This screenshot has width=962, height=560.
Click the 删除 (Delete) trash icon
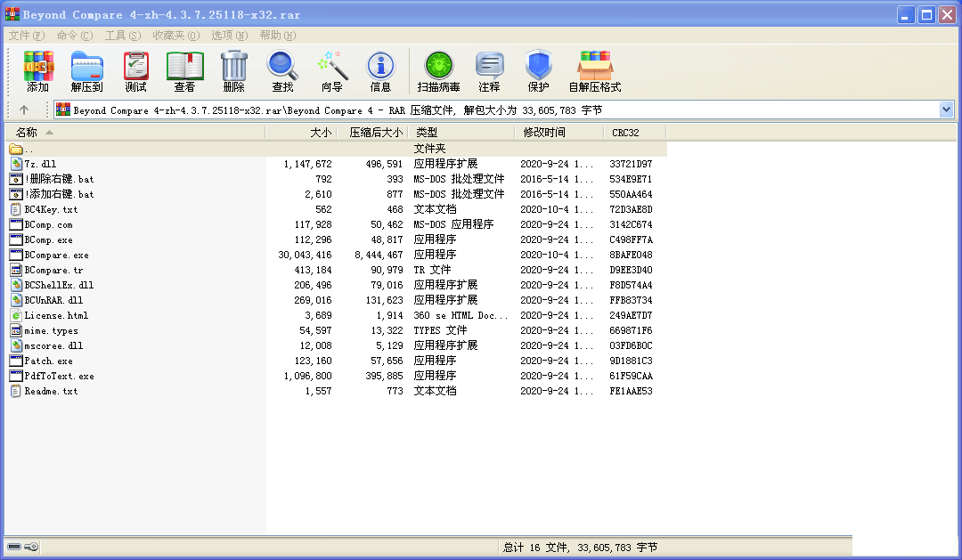pyautogui.click(x=233, y=66)
